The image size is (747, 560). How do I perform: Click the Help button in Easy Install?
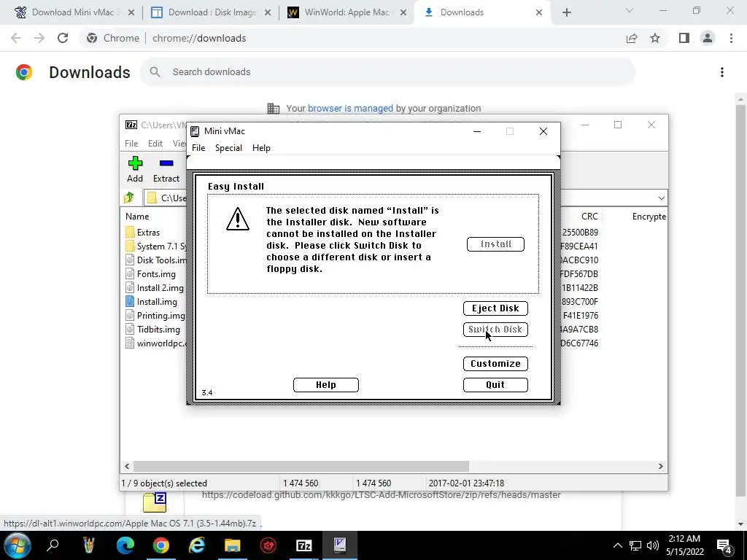pyautogui.click(x=326, y=385)
